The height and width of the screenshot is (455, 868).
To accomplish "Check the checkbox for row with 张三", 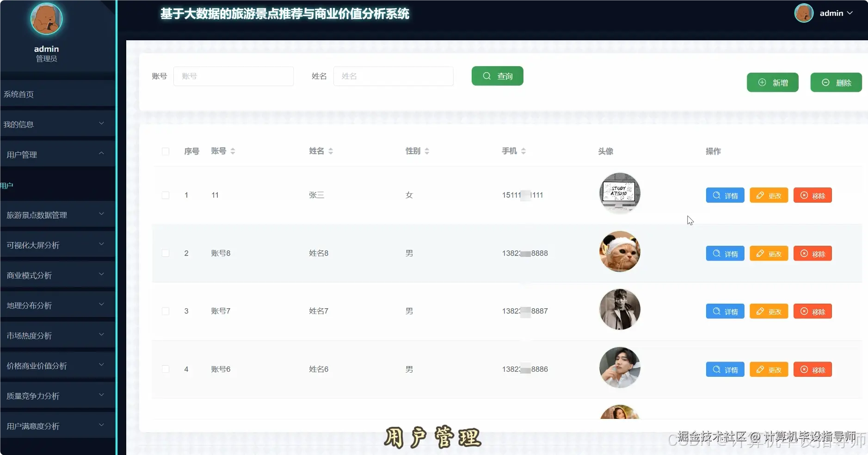I will (165, 195).
